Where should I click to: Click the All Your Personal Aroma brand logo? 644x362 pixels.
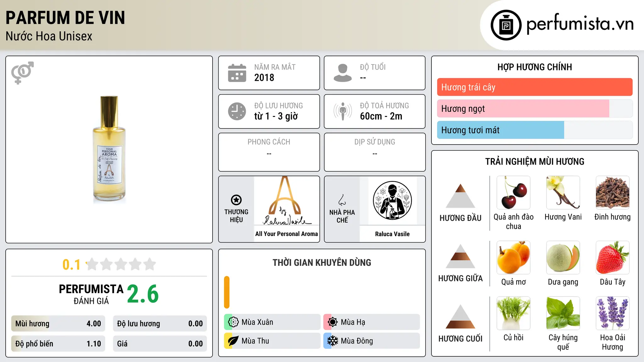286,200
